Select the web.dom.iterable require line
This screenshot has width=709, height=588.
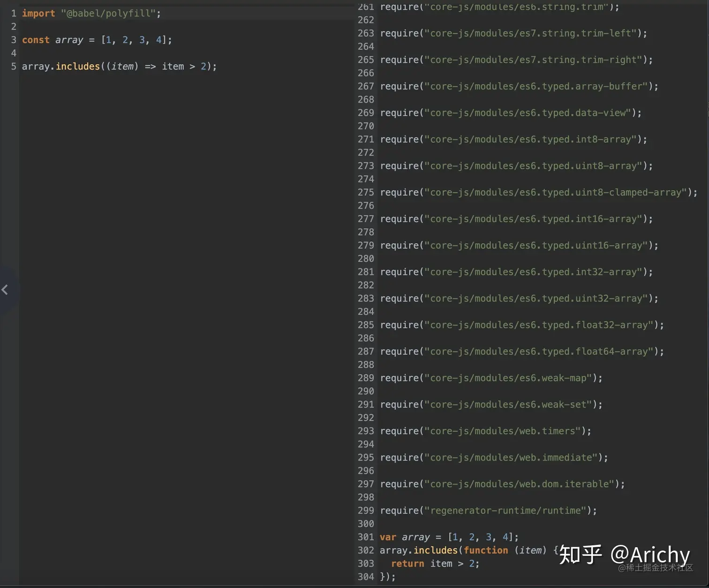503,484
